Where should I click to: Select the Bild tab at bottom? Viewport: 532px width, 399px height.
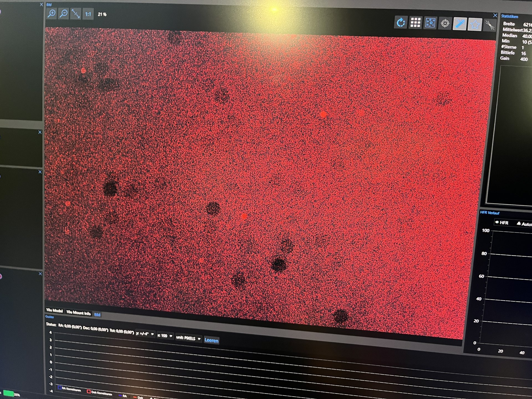[x=97, y=314]
